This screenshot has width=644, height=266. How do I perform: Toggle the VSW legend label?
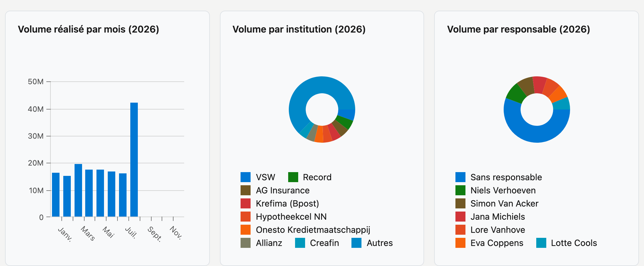click(265, 177)
